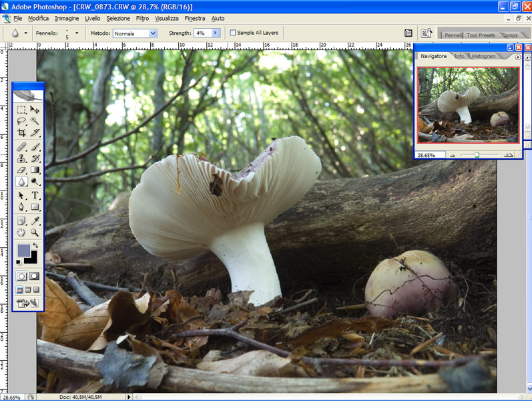The width and height of the screenshot is (532, 401).
Task: Switch to the Histogram tab
Action: [x=484, y=56]
